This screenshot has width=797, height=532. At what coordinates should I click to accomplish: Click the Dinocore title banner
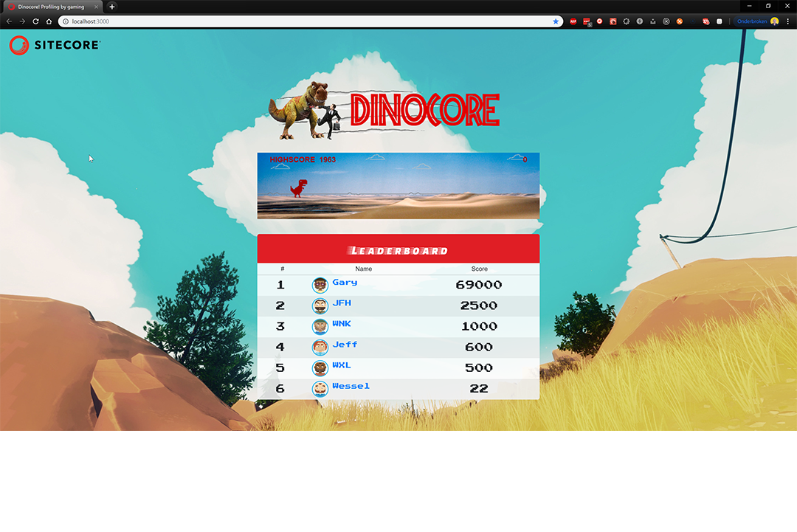pos(384,111)
